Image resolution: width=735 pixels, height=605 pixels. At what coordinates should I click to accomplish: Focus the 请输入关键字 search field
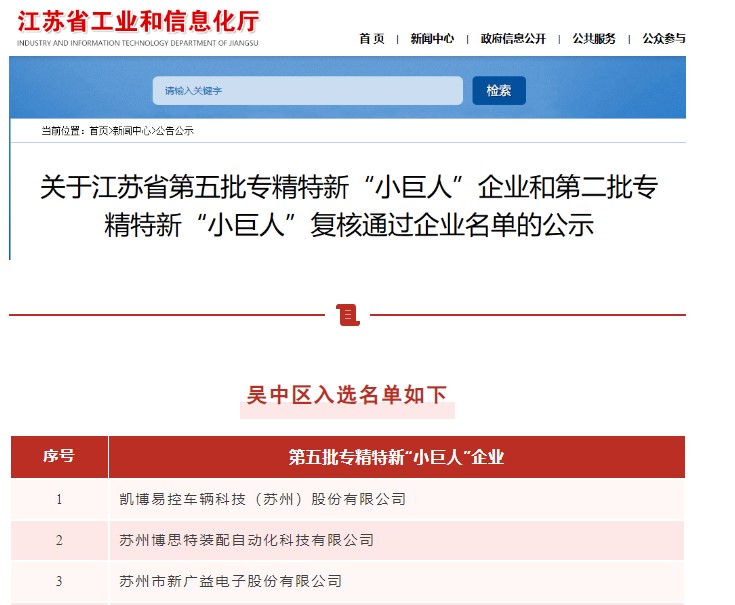(x=308, y=90)
